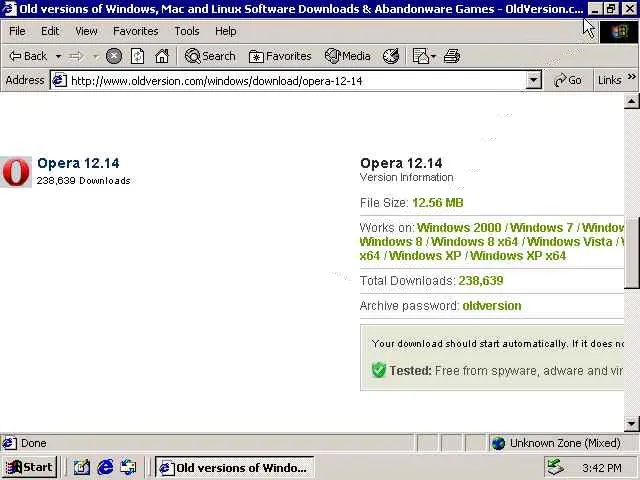Click the Windows 7 compatibility link
Viewport: 640px width, 480px height.
(x=542, y=227)
